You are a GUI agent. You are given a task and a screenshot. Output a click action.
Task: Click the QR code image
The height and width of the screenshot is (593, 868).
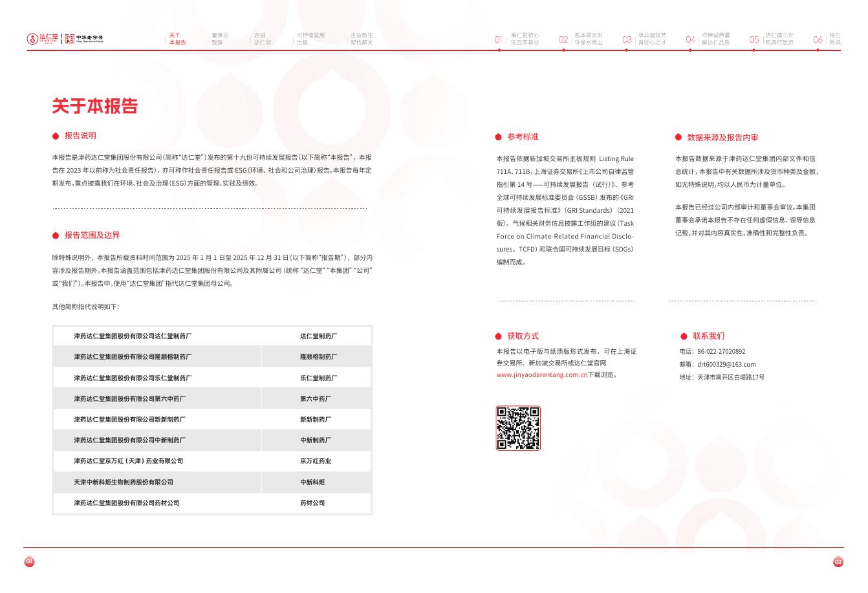518,428
